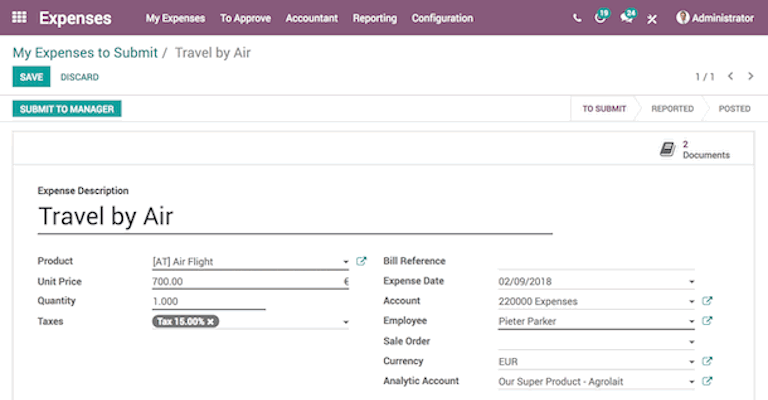This screenshot has height=400, width=768.
Task: Expand the Sale Order dropdown arrow
Action: tap(692, 342)
